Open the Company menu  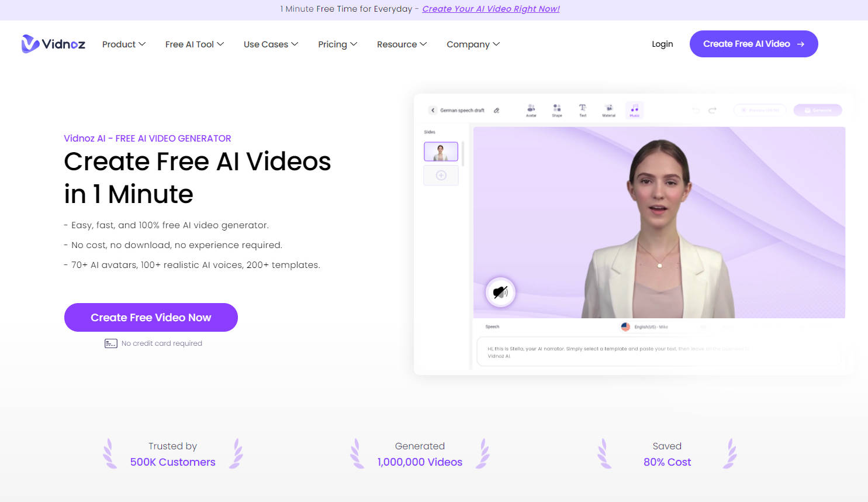coord(473,44)
